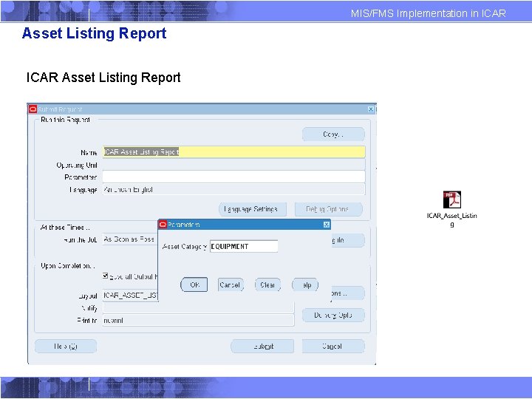Click the Run the Job field
Viewport: 532px width, 399px height.
(x=130, y=239)
